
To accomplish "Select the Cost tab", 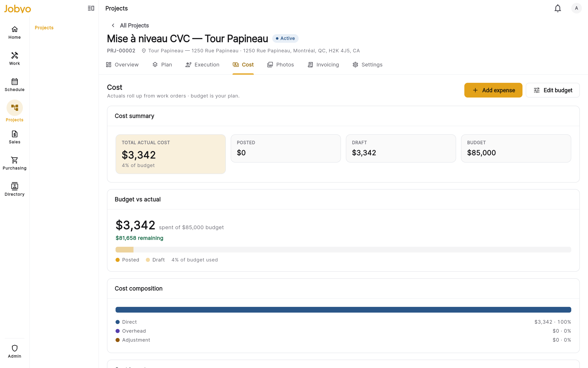I will point(243,64).
